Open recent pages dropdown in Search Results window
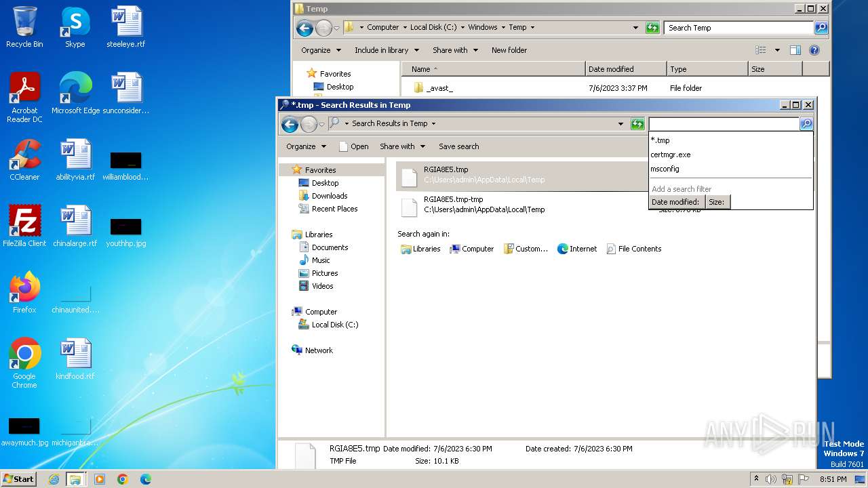Viewport: 868px width, 488px height. 321,124
